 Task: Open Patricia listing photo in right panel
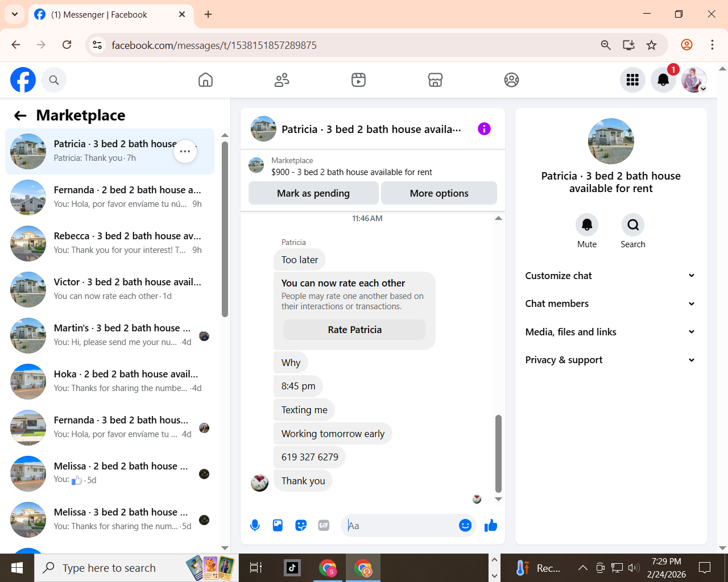coord(611,141)
